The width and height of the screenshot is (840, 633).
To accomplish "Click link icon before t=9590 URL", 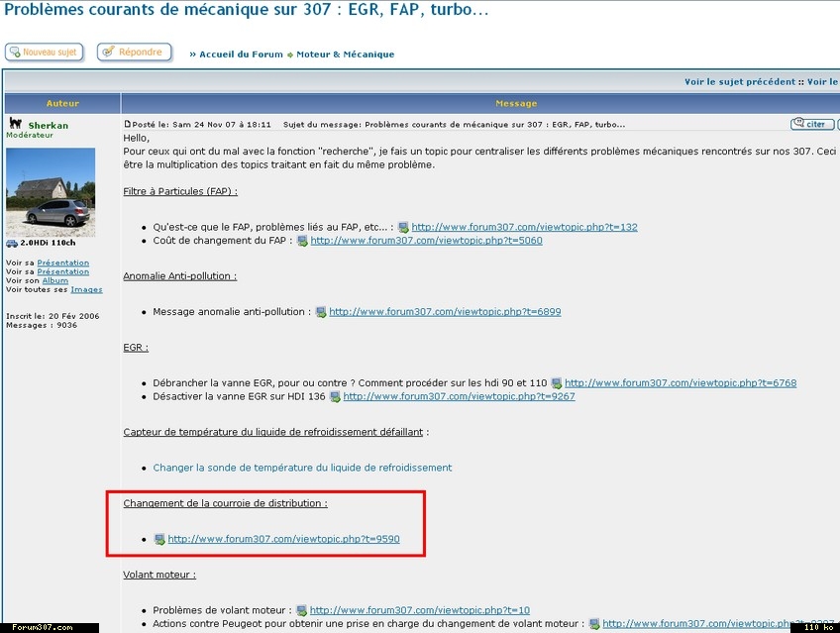I will [159, 539].
